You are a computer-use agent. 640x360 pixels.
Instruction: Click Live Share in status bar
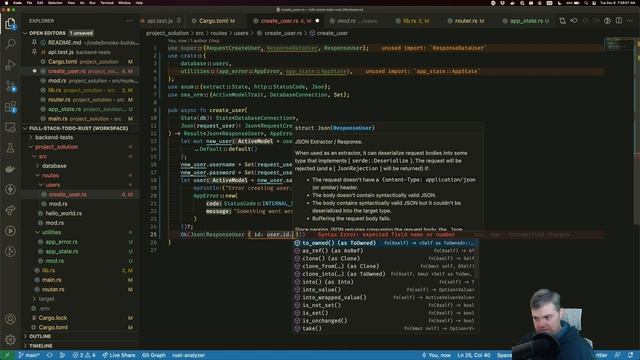point(119,355)
